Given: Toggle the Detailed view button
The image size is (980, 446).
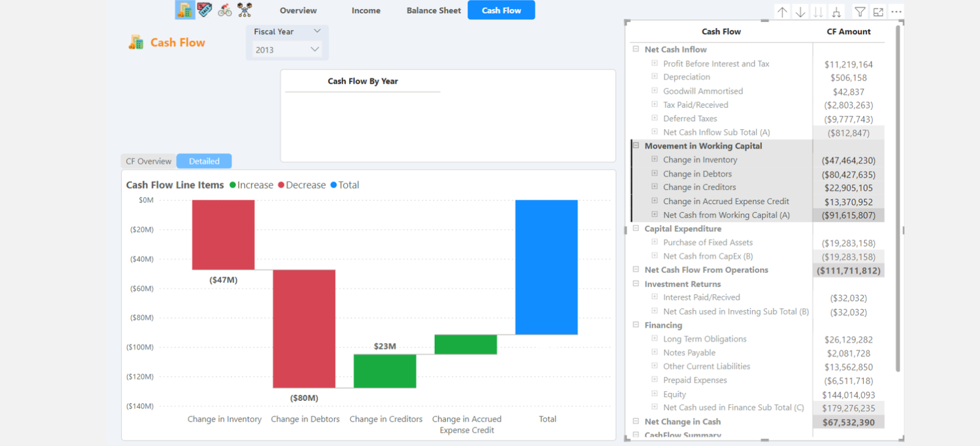Looking at the screenshot, I should click(x=204, y=161).
